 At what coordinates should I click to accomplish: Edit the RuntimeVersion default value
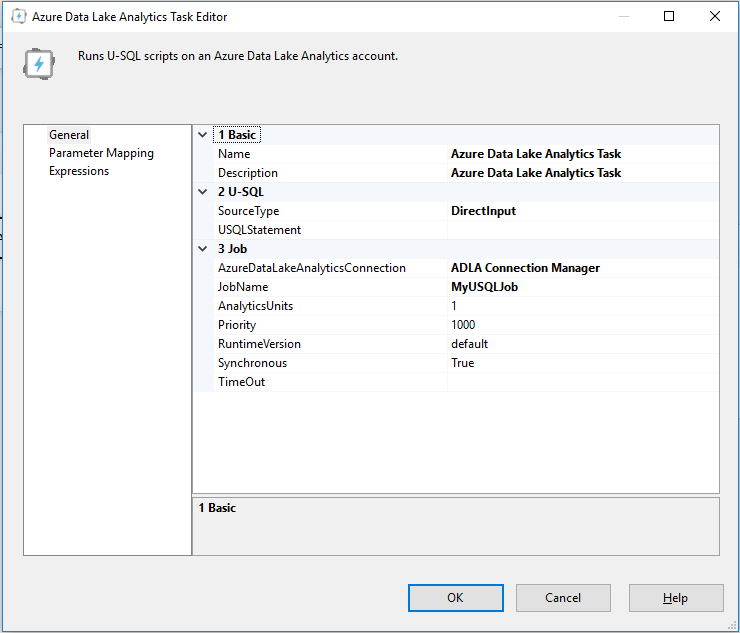click(x=583, y=344)
